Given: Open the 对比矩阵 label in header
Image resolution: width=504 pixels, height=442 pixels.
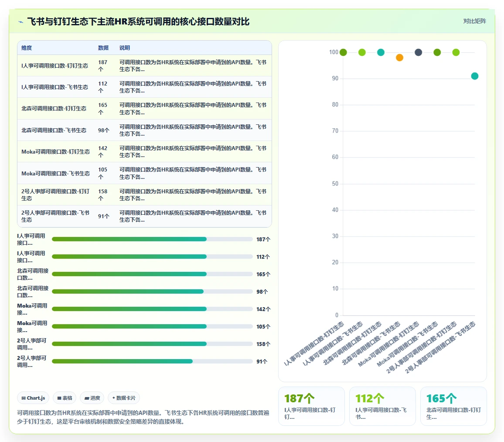Looking at the screenshot, I should [474, 21].
